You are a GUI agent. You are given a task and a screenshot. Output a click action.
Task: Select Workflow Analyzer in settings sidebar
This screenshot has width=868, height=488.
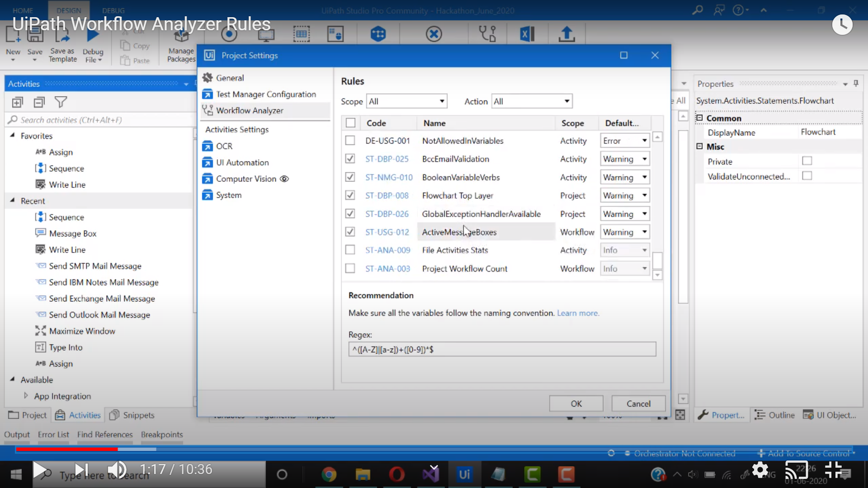tap(265, 111)
